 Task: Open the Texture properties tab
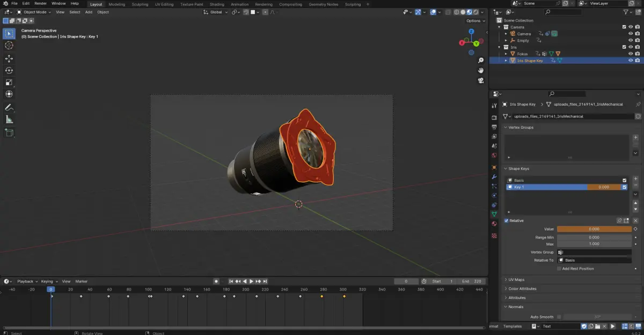pyautogui.click(x=494, y=235)
